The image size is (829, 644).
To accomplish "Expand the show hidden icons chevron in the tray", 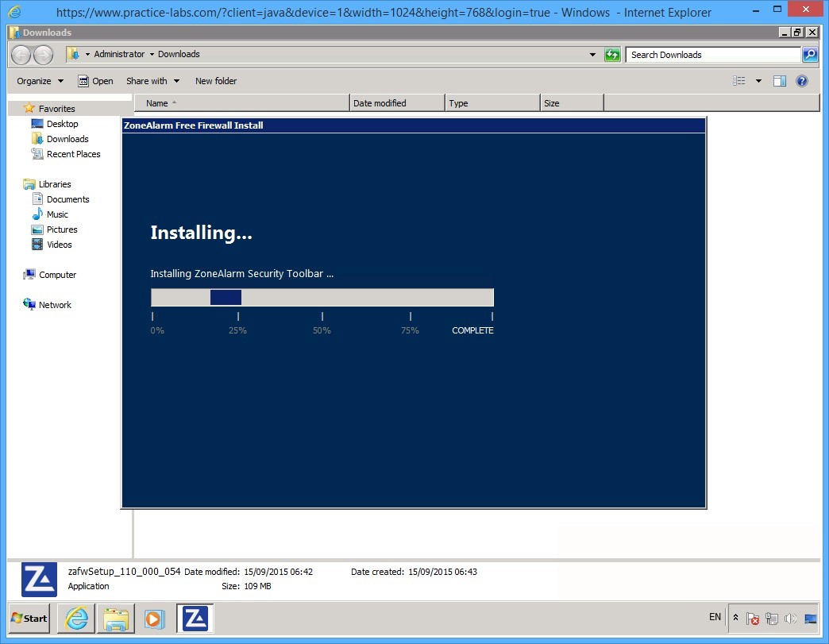I will (x=735, y=618).
